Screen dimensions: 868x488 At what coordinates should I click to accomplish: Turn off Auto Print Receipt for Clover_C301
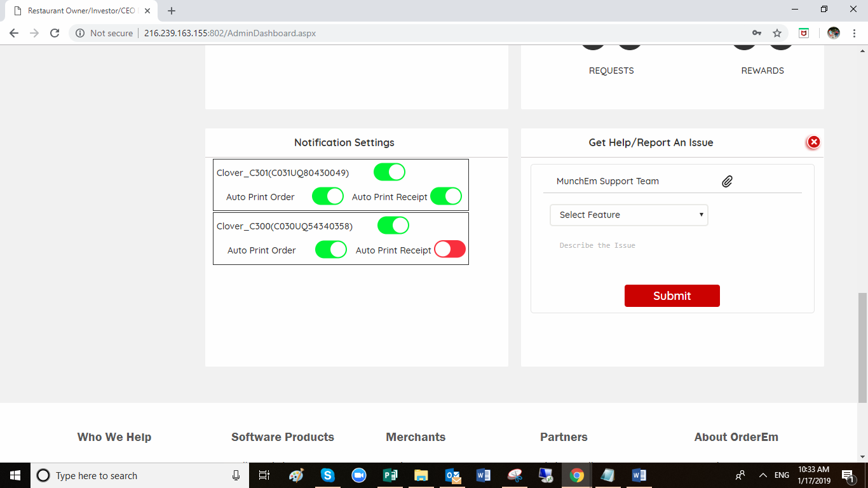446,196
